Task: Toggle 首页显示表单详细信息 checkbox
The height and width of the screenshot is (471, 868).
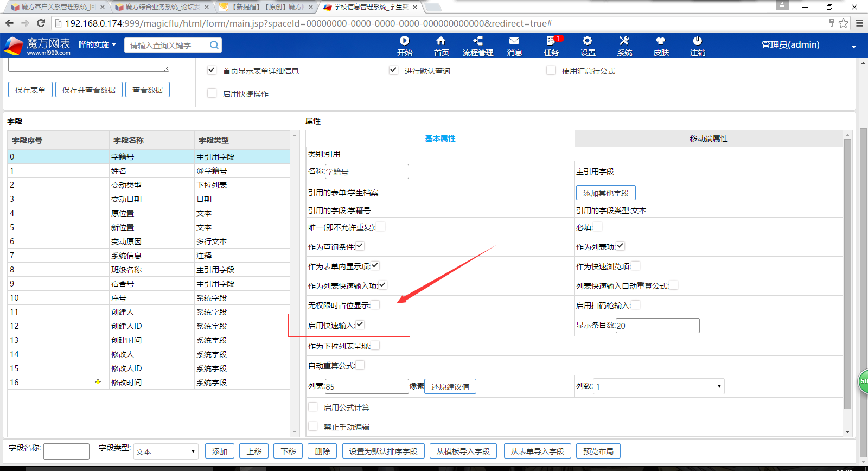Action: [212, 71]
